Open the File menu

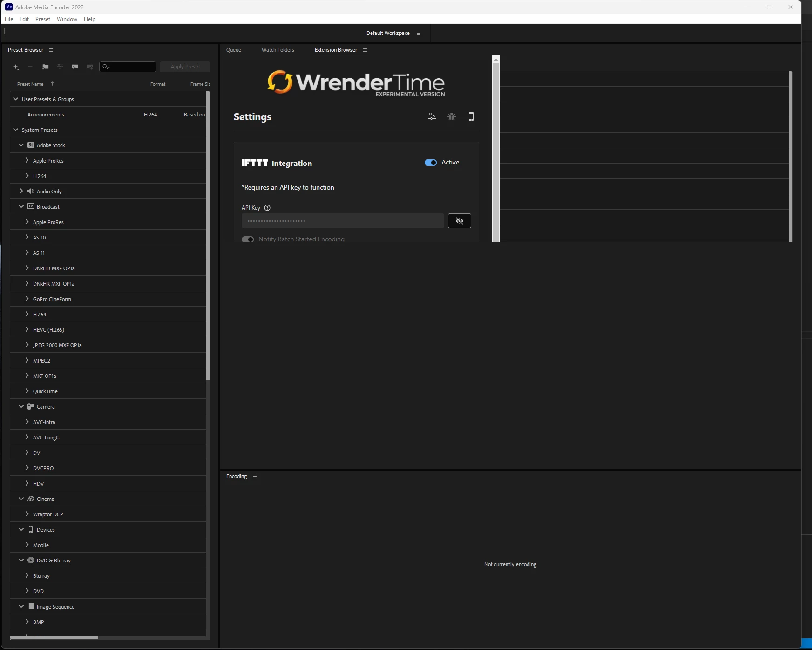pyautogui.click(x=9, y=19)
